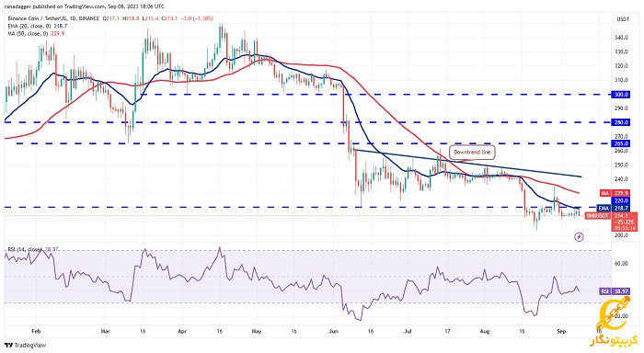Click the 250.0 price axis label

click(x=621, y=165)
